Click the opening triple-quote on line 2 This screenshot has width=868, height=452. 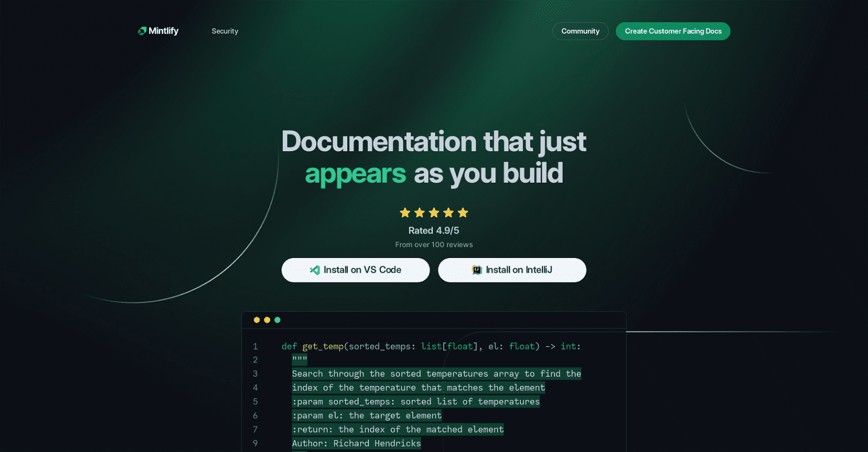pyautogui.click(x=299, y=360)
